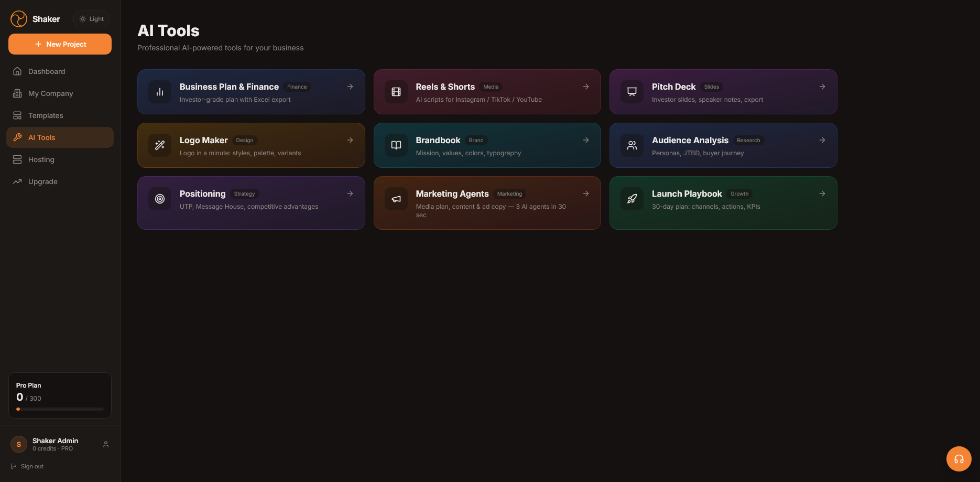Image resolution: width=980 pixels, height=482 pixels.
Task: Click the AI Tools wrench icon
Action: pos(17,137)
